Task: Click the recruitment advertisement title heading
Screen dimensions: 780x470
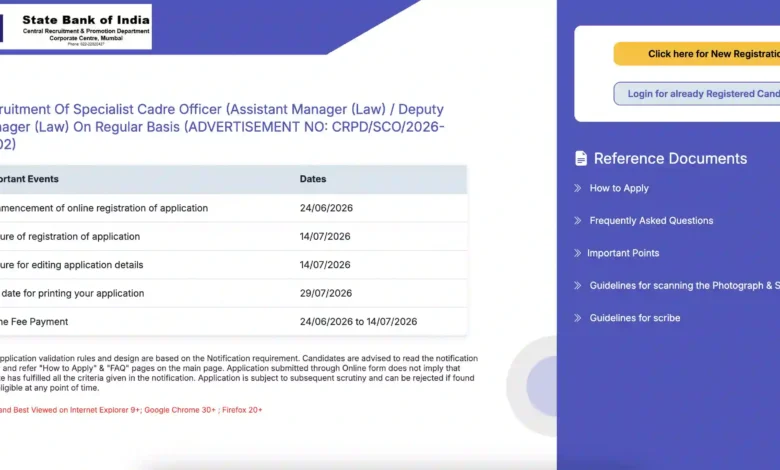Action: tap(222, 126)
